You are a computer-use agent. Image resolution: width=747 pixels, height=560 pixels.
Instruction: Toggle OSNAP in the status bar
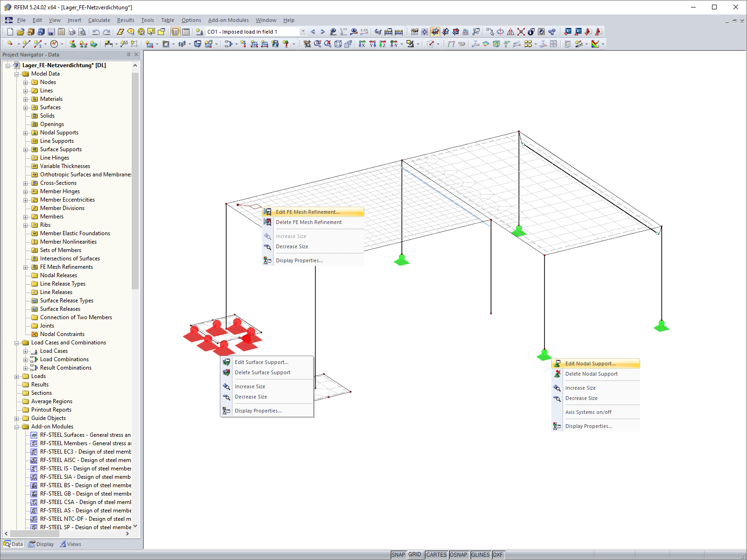click(x=458, y=555)
